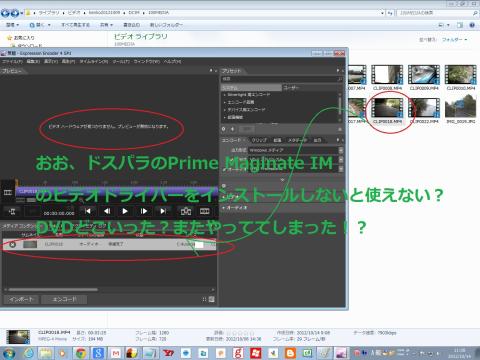480x360 pixels.
Task: Click the add preset plus icon
Action: tap(233, 129)
